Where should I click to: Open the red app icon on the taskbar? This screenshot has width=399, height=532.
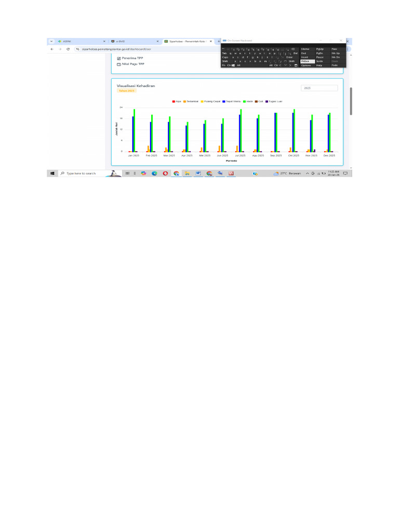tap(231, 174)
